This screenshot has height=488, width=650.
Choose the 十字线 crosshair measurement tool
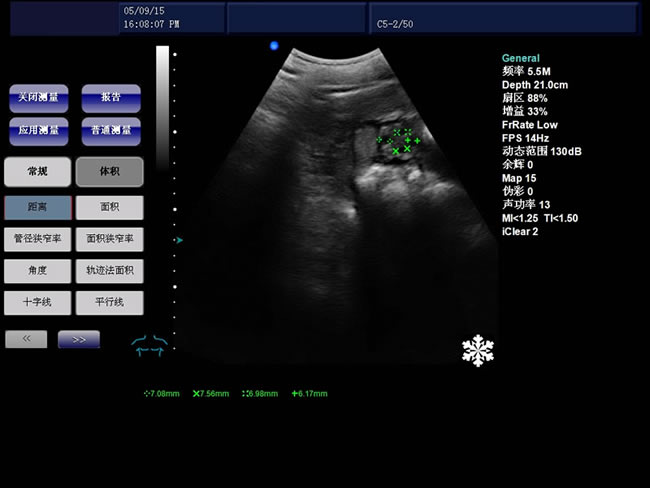38,302
